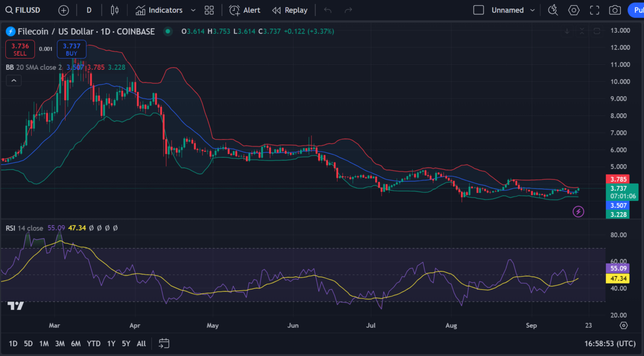
Task: Click the Filecoin logo icon in legend
Action: click(x=10, y=32)
